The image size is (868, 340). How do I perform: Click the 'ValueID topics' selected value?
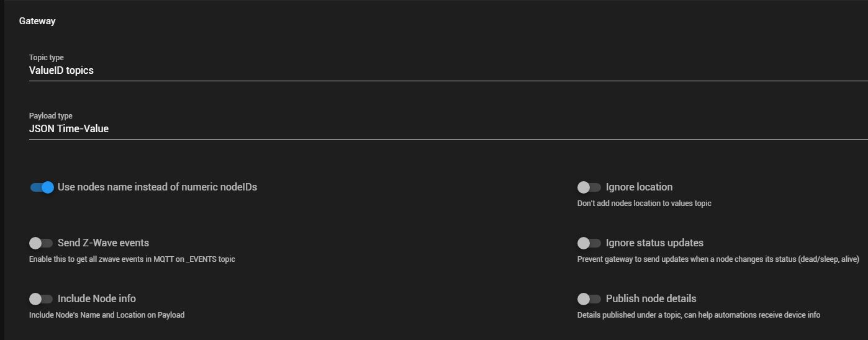click(61, 71)
